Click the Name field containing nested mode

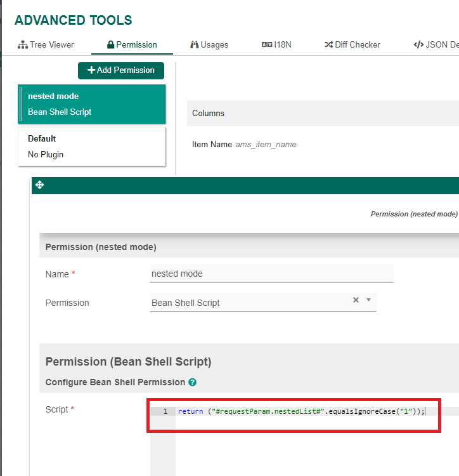pyautogui.click(x=271, y=274)
